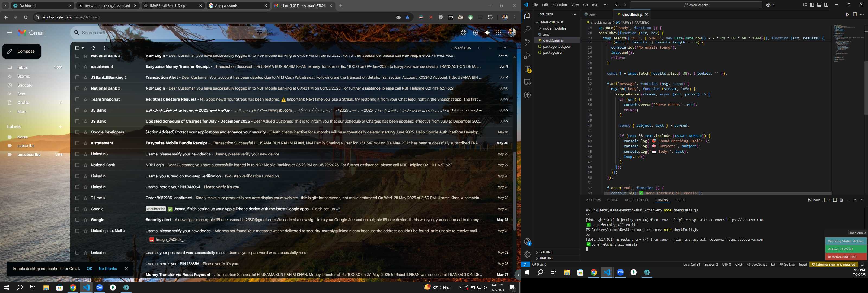Viewport: 868px width, 293px height.
Task: Select checkbox for Team Snapchat email
Action: 77,100
